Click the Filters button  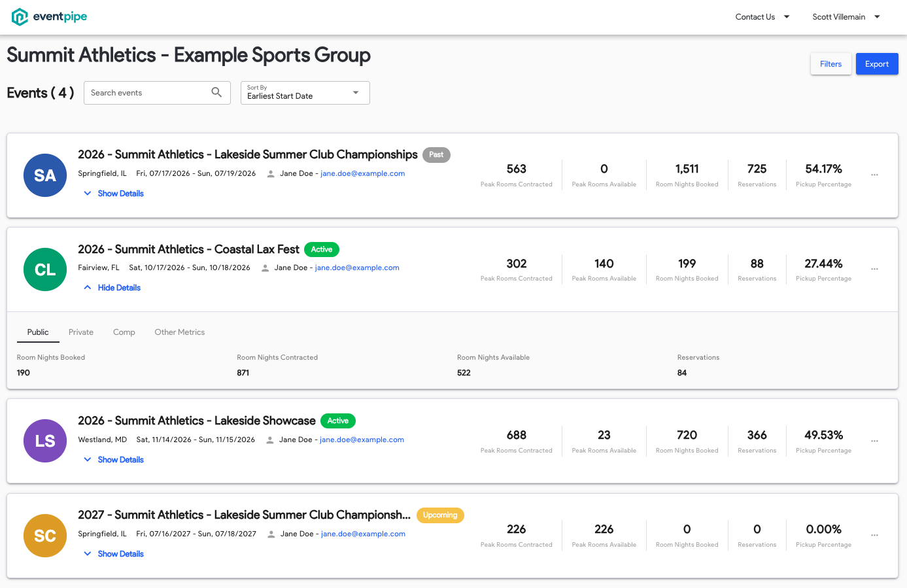click(x=831, y=64)
